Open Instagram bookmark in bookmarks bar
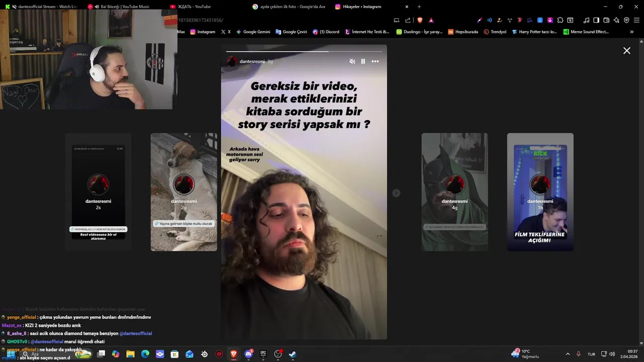The image size is (644, 362). pos(203,32)
